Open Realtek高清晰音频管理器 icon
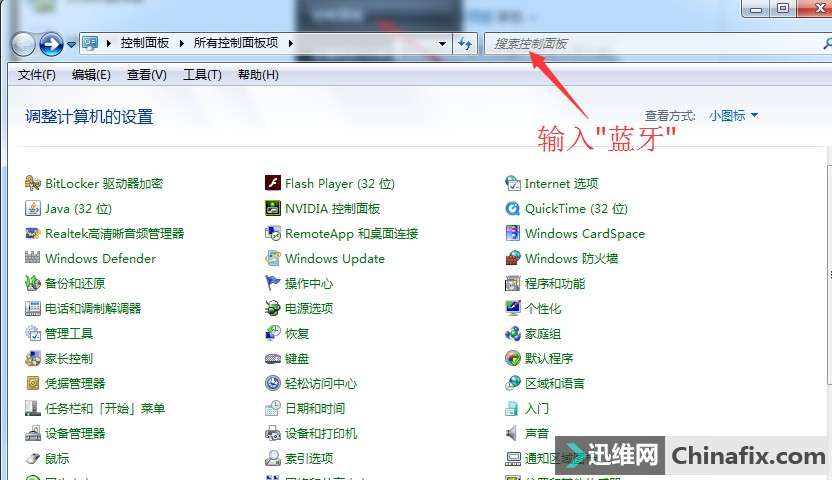Image resolution: width=832 pixels, height=480 pixels. click(x=32, y=233)
